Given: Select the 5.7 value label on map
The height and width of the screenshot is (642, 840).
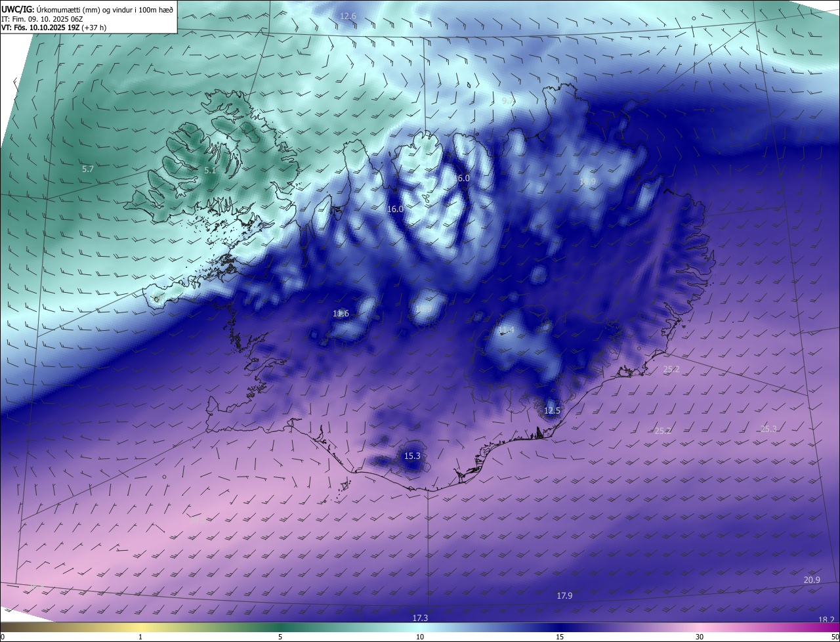Looking at the screenshot, I should click(x=88, y=169).
